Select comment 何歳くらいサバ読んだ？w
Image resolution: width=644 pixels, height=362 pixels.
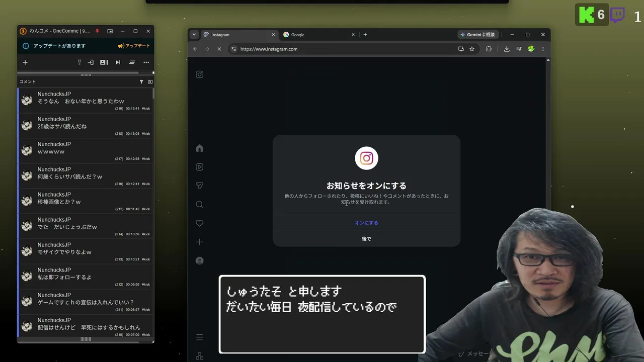coord(86,176)
